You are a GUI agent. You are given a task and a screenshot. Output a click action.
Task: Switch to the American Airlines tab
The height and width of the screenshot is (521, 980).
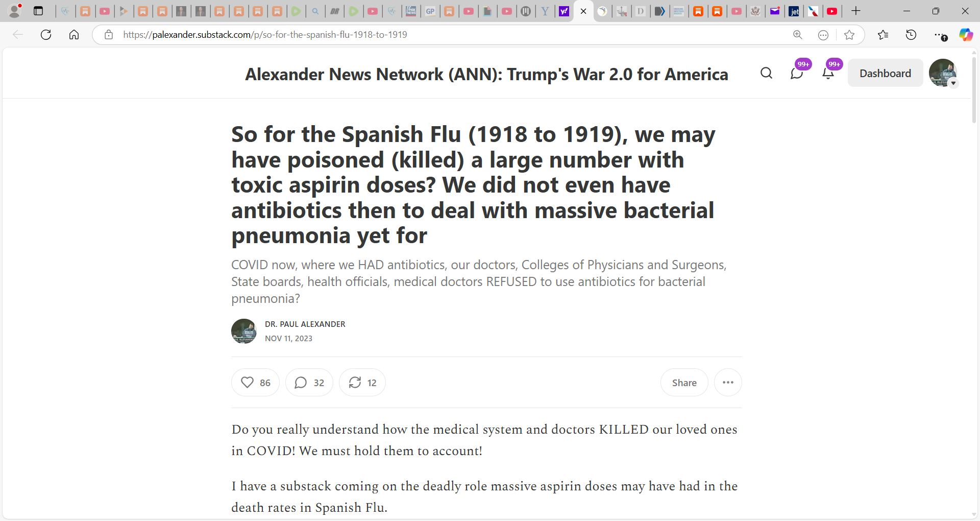[813, 11]
